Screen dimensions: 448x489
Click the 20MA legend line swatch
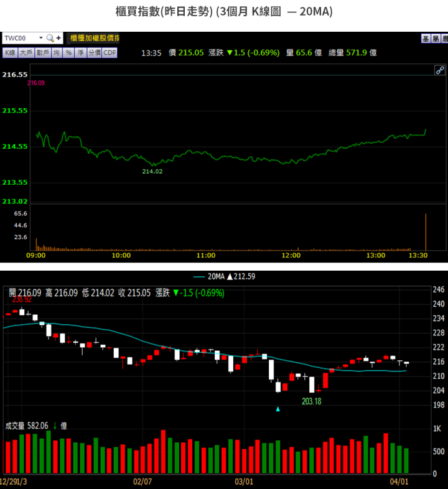click(199, 277)
